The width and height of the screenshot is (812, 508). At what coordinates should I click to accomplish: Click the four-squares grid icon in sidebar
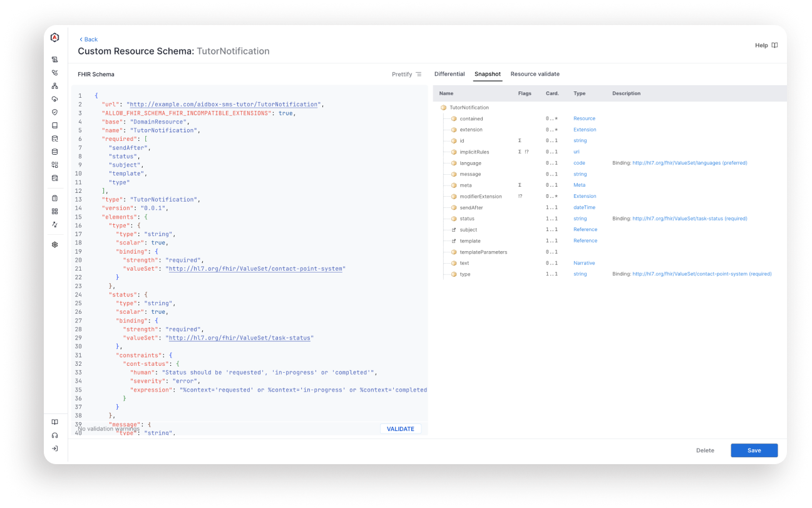[x=55, y=212]
